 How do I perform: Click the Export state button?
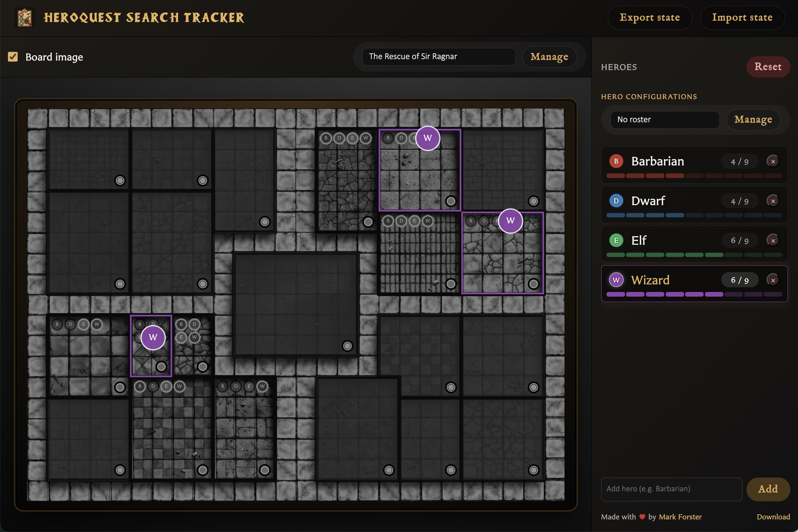[x=650, y=18]
